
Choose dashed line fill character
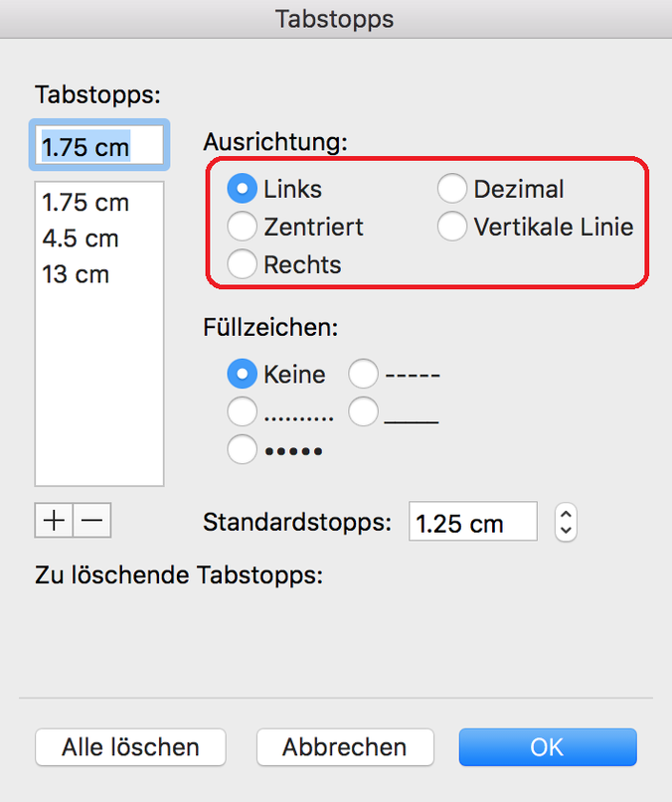[363, 375]
